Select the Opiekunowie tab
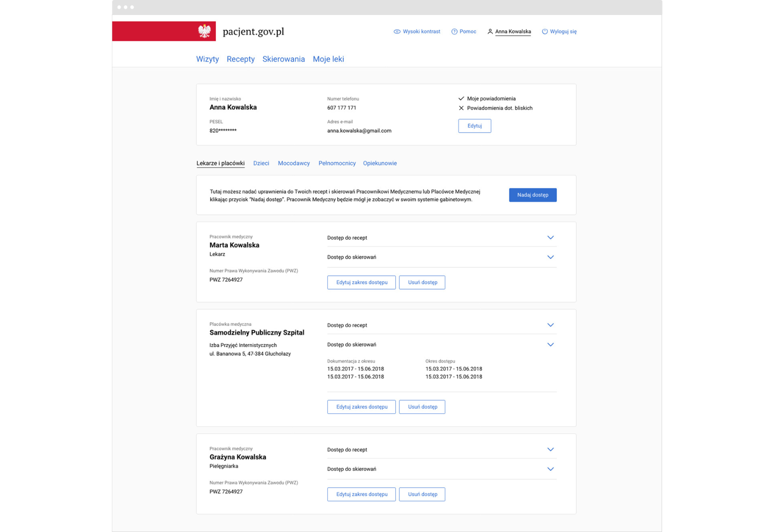This screenshot has height=532, width=774. click(379, 163)
